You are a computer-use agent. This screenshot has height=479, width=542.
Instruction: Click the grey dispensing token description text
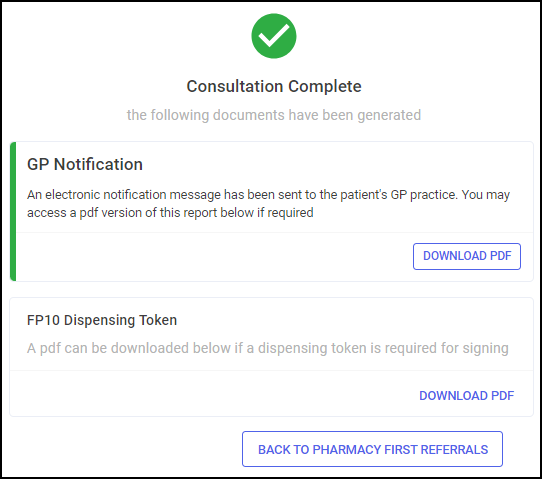[x=268, y=348]
